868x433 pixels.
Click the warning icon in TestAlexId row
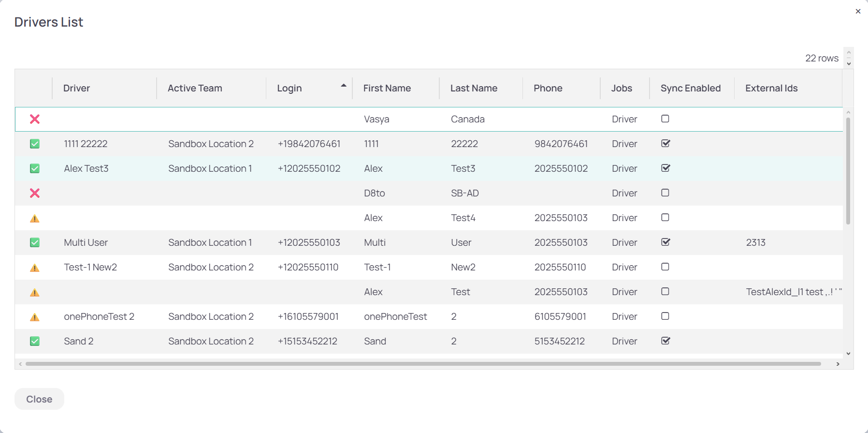pyautogui.click(x=35, y=292)
